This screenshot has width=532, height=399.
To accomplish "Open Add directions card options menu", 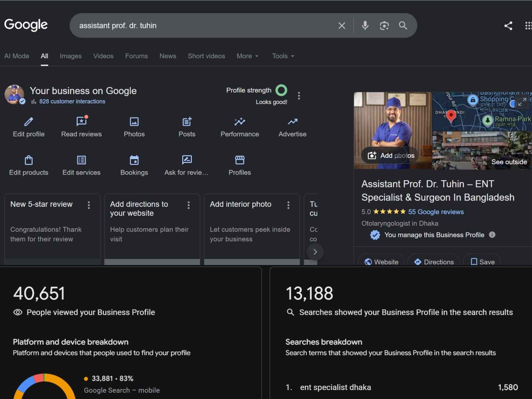I will (189, 205).
